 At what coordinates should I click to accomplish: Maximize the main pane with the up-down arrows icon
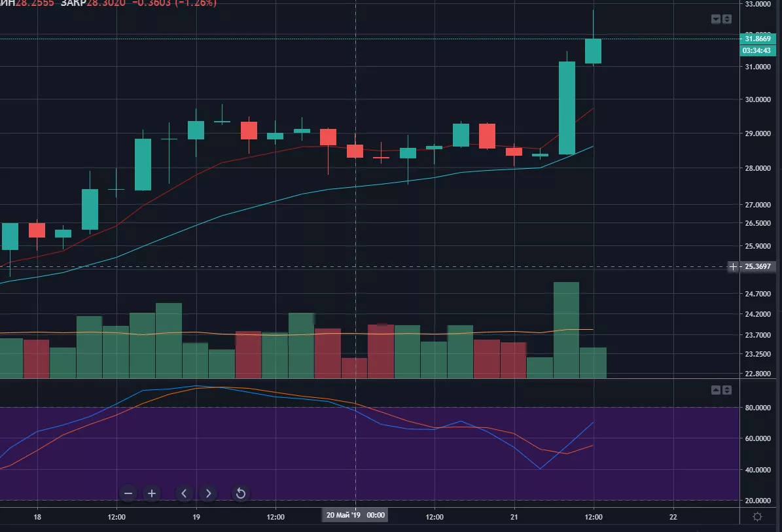[x=727, y=19]
